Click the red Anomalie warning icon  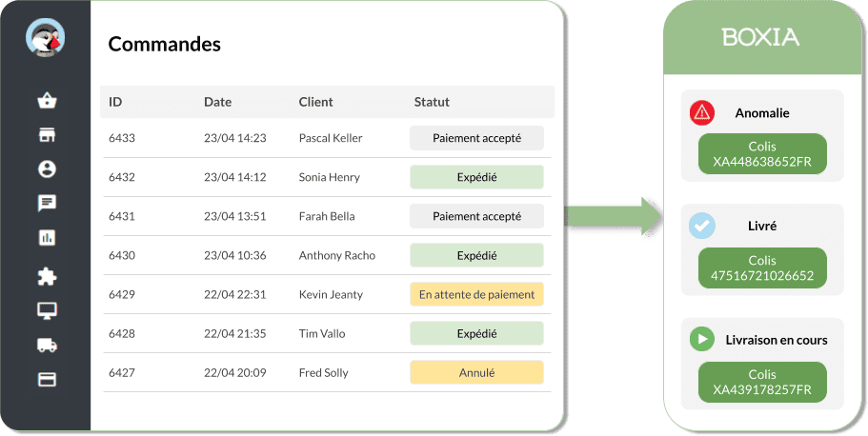[702, 113]
